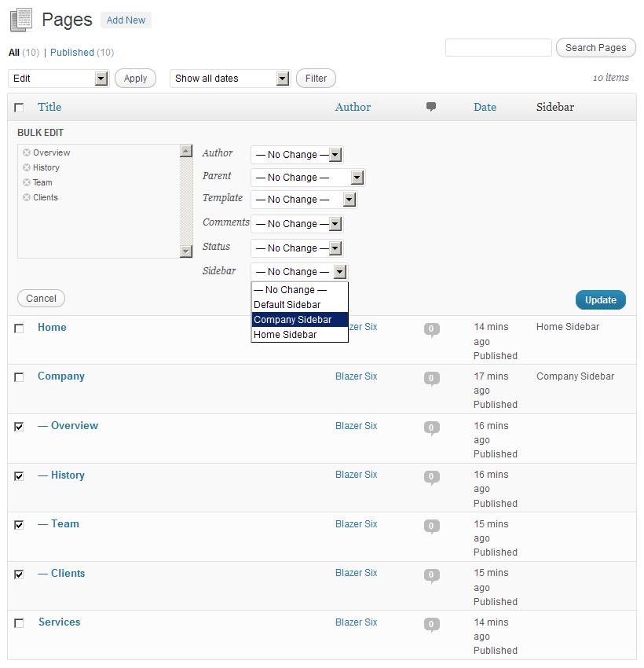Show Published pages filter
644x668 pixels.
[72, 53]
